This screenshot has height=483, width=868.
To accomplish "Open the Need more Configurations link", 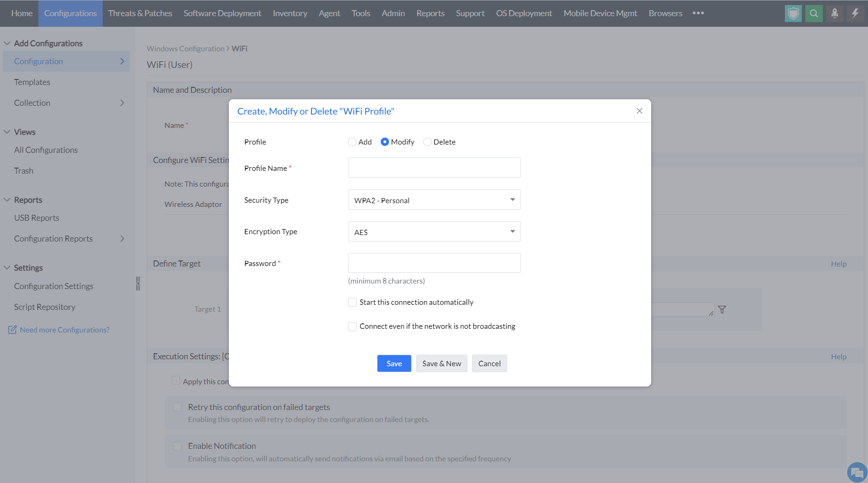I will coord(64,330).
